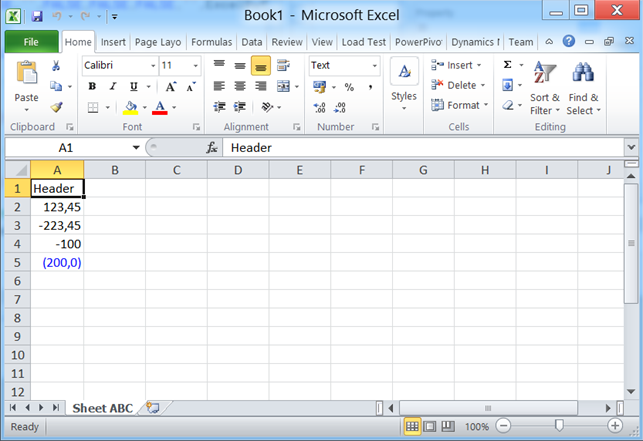Image resolution: width=643 pixels, height=441 pixels.
Task: Insert a new worksheet tab icon
Action: tap(153, 408)
